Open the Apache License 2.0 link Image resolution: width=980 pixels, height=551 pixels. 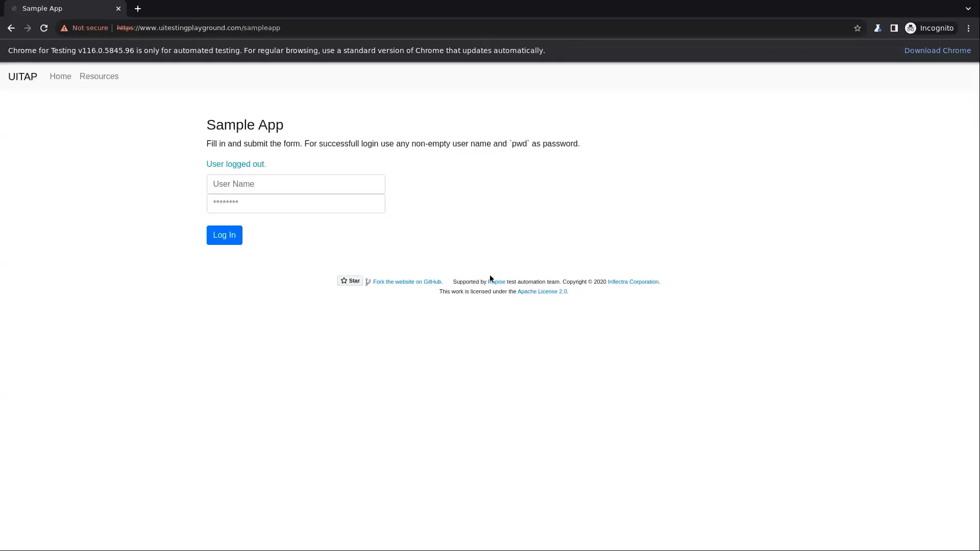pyautogui.click(x=542, y=291)
